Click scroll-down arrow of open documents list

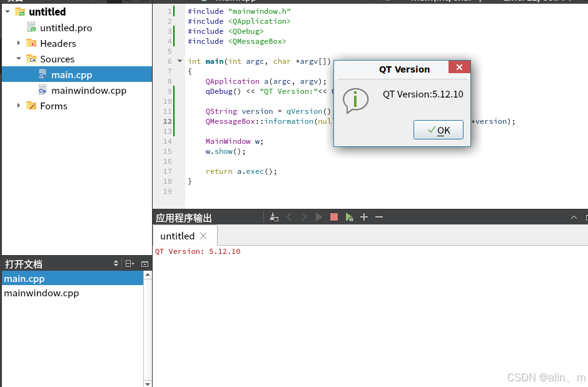(x=148, y=384)
